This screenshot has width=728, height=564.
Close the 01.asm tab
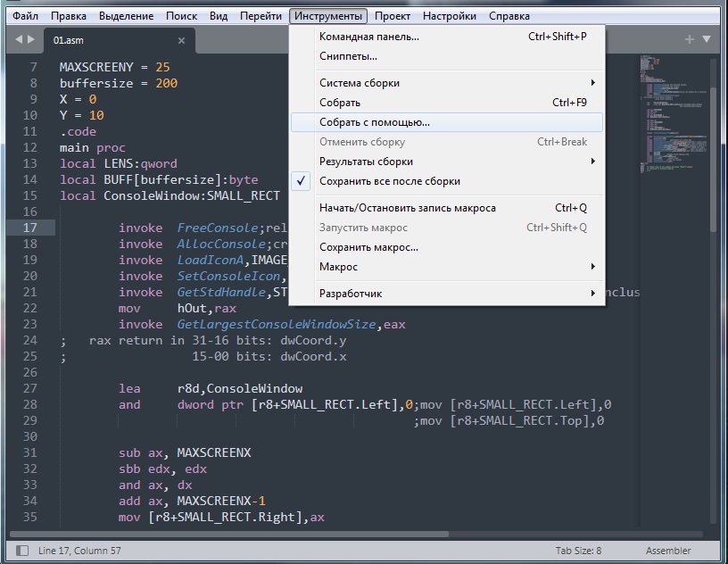pyautogui.click(x=181, y=40)
